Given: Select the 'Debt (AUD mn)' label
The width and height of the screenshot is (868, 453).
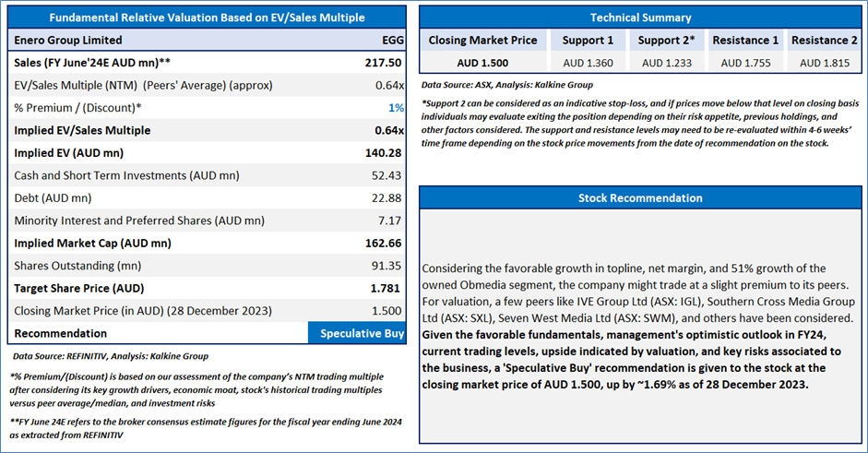Looking at the screenshot, I should click(x=53, y=198).
